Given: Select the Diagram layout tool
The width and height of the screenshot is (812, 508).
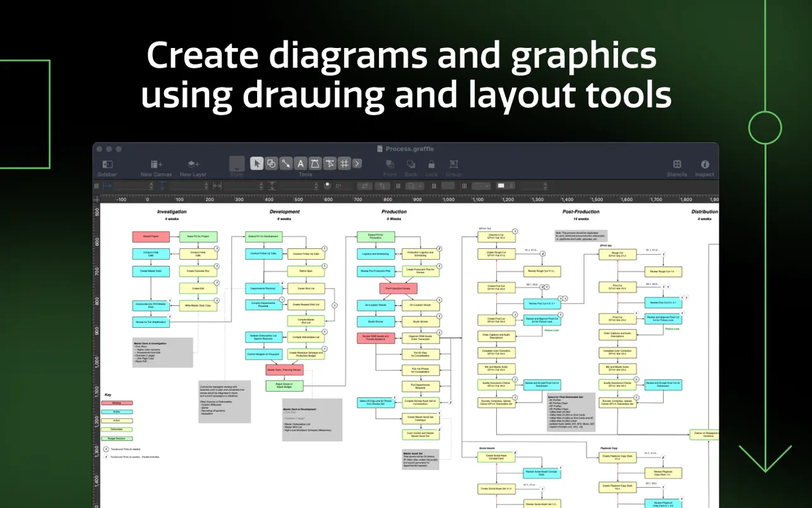Looking at the screenshot, I should pyautogui.click(x=345, y=163).
